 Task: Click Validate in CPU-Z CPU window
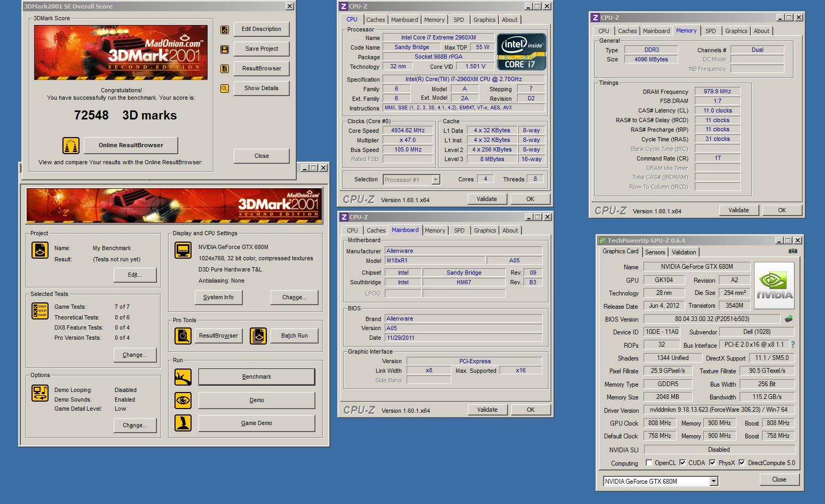tap(487, 199)
